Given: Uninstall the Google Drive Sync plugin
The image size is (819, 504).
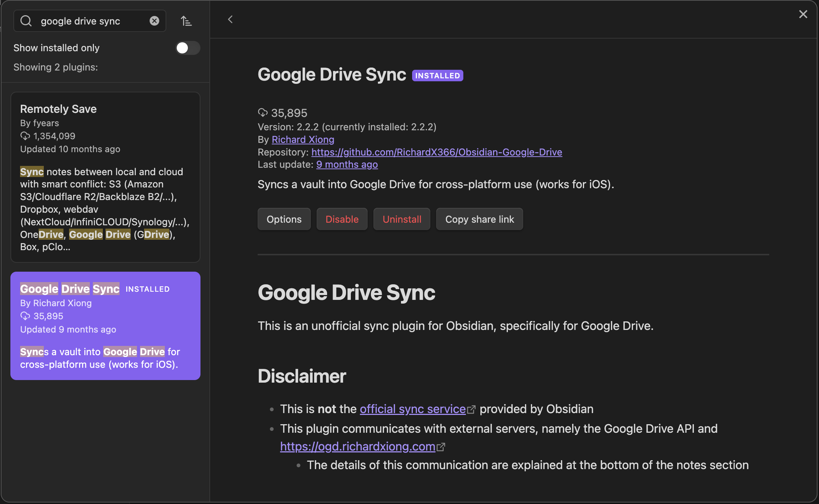Looking at the screenshot, I should coord(402,219).
